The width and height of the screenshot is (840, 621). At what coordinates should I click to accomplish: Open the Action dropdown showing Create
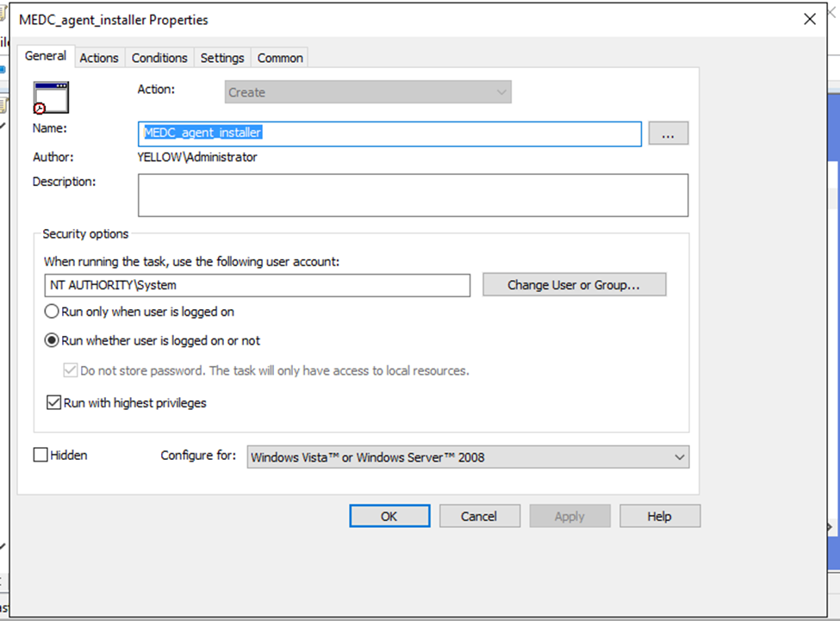pos(368,92)
